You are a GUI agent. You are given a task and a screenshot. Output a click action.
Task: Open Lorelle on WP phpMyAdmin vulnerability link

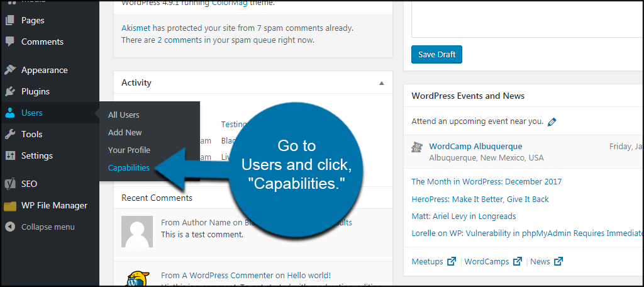coord(527,234)
